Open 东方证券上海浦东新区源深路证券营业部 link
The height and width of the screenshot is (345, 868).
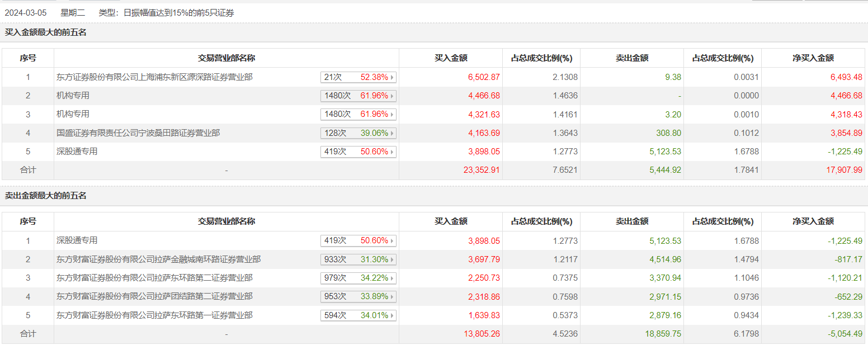(x=154, y=77)
